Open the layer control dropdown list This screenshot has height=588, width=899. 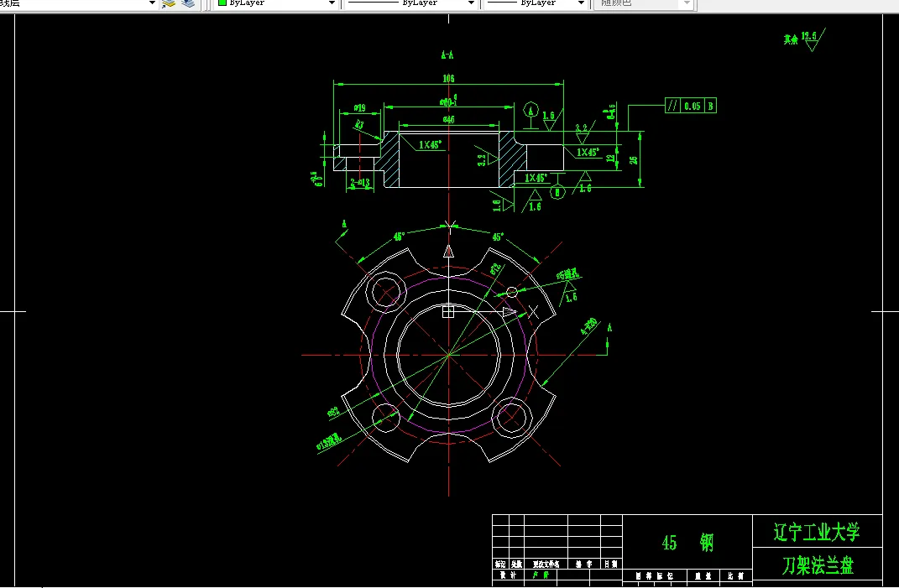(x=151, y=3)
